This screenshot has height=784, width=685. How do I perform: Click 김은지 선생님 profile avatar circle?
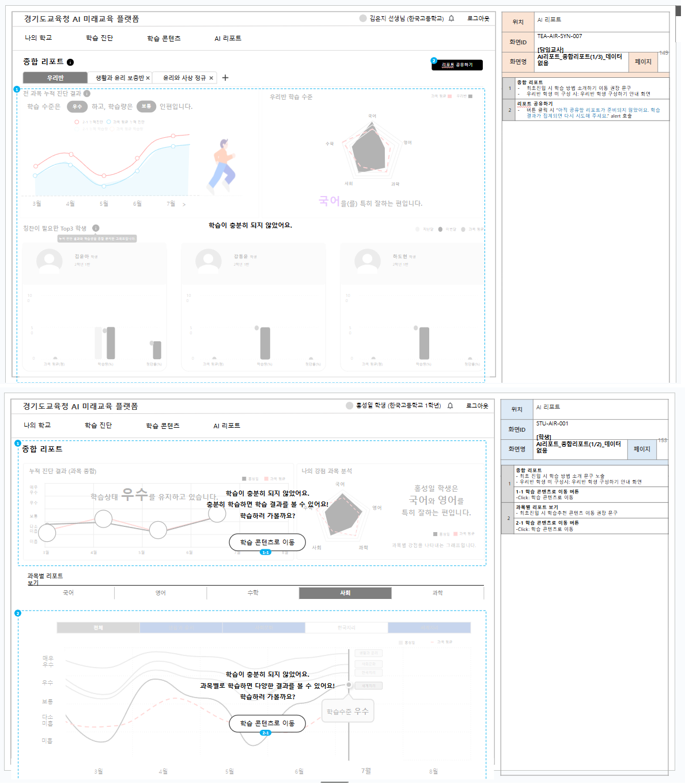tap(363, 18)
